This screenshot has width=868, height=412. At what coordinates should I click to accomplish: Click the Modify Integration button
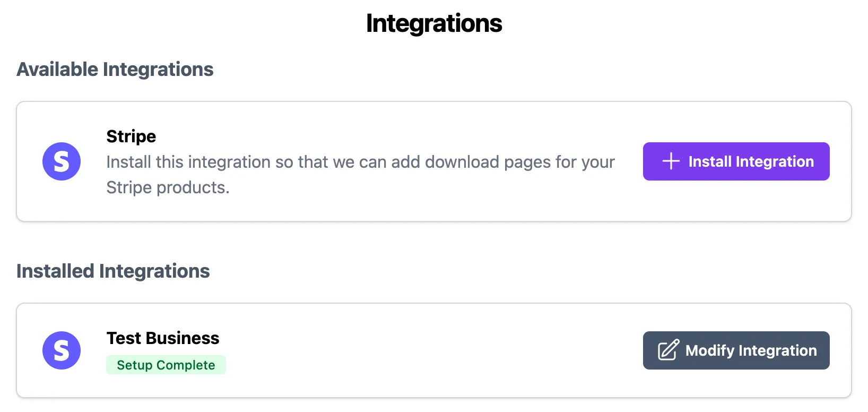[x=736, y=350]
